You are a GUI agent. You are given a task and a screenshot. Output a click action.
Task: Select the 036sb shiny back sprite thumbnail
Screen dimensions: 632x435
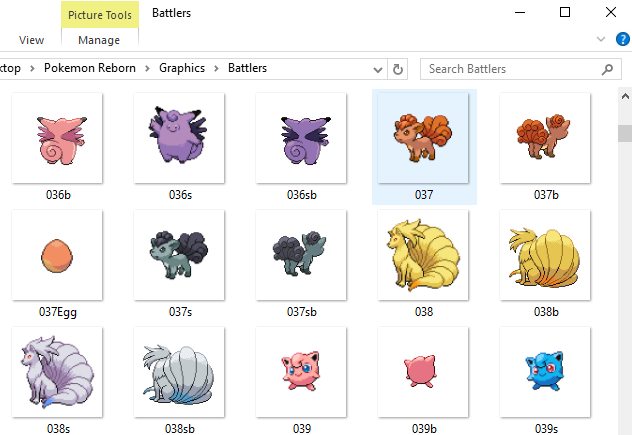tap(301, 138)
